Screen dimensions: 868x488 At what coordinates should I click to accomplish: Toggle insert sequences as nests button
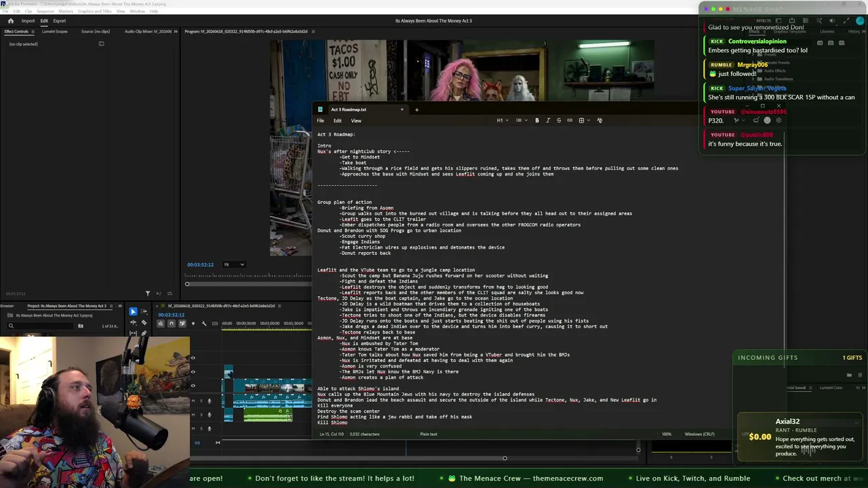pos(161,323)
